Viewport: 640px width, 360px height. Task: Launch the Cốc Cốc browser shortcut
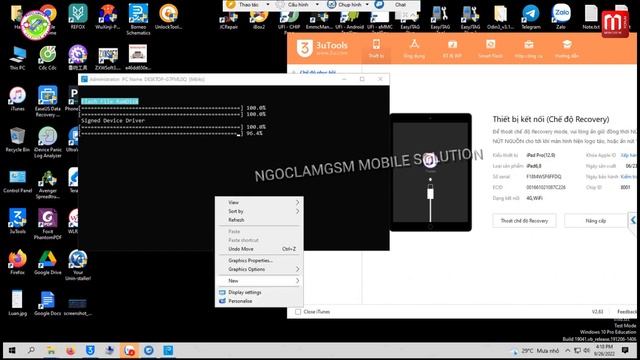47,58
